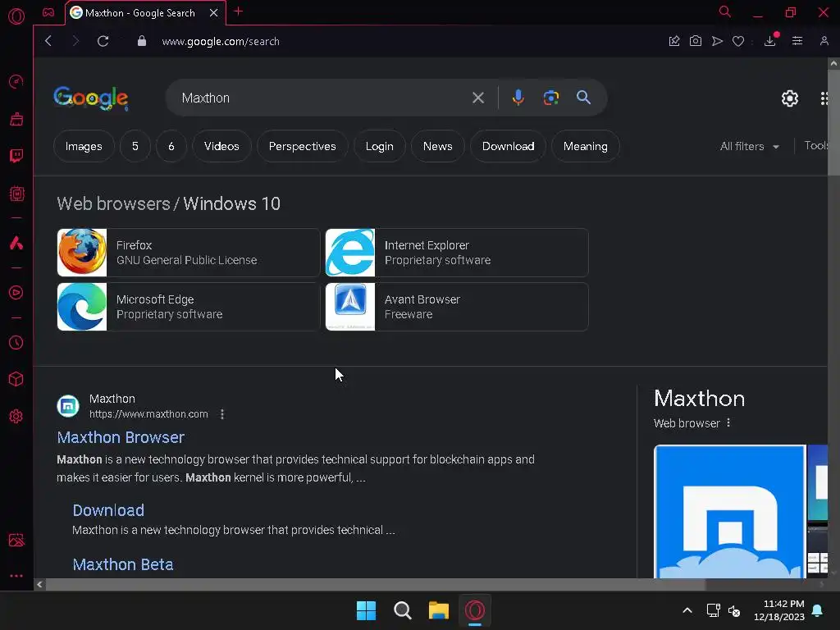Click the browser tab search magnifier icon
The height and width of the screenshot is (630, 840).
click(725, 11)
